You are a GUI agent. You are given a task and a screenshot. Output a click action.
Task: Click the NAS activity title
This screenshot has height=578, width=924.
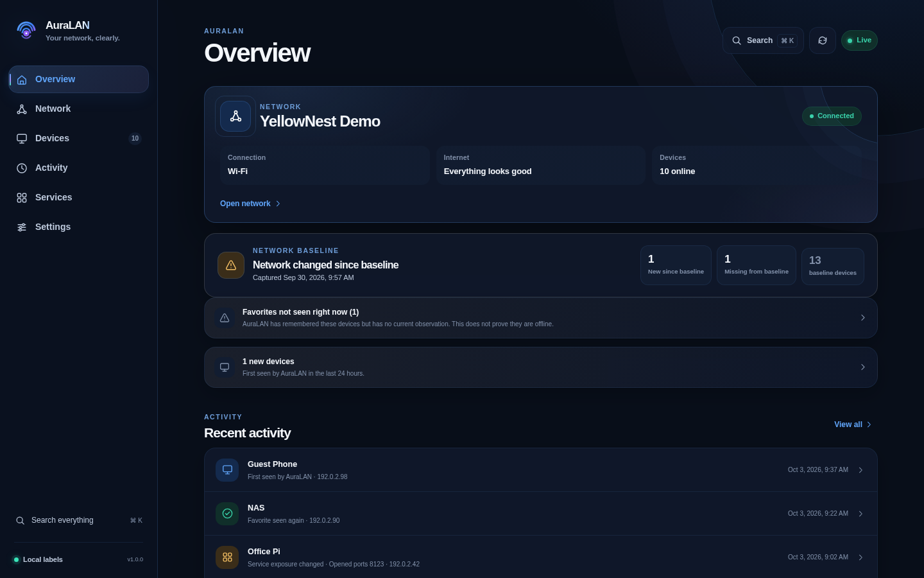point(256,508)
